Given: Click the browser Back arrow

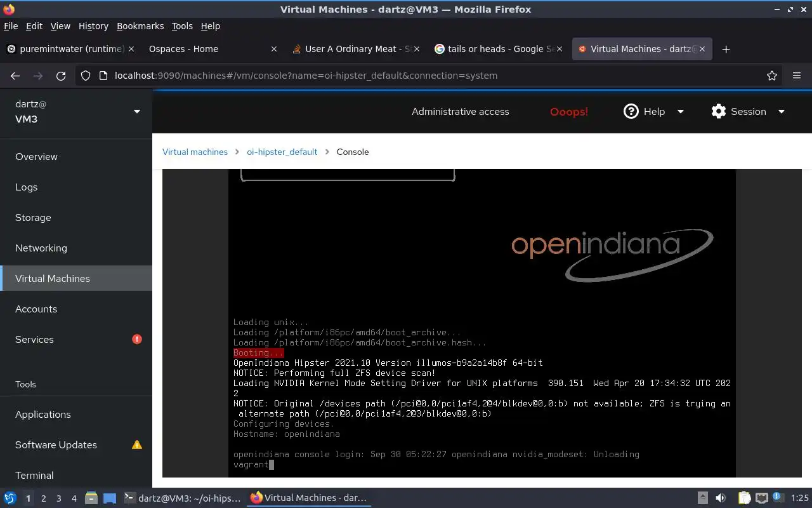Looking at the screenshot, I should point(15,76).
